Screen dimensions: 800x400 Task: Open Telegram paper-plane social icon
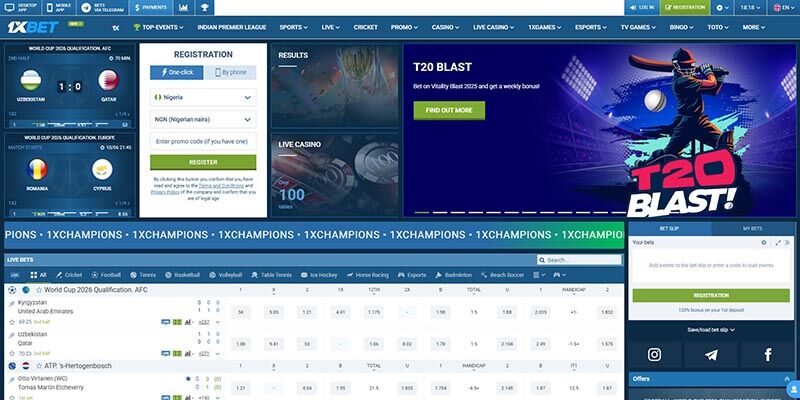[x=711, y=355]
